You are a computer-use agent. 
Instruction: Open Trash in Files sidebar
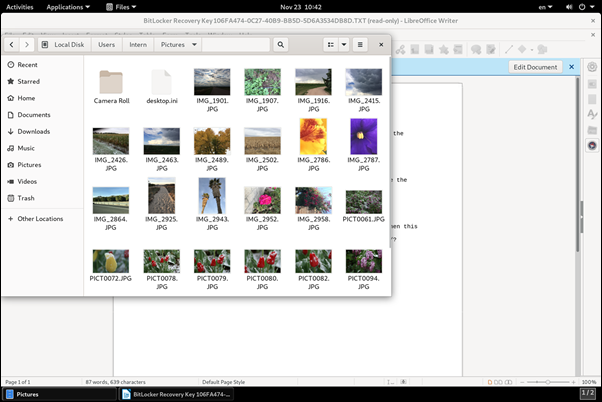click(x=42, y=198)
